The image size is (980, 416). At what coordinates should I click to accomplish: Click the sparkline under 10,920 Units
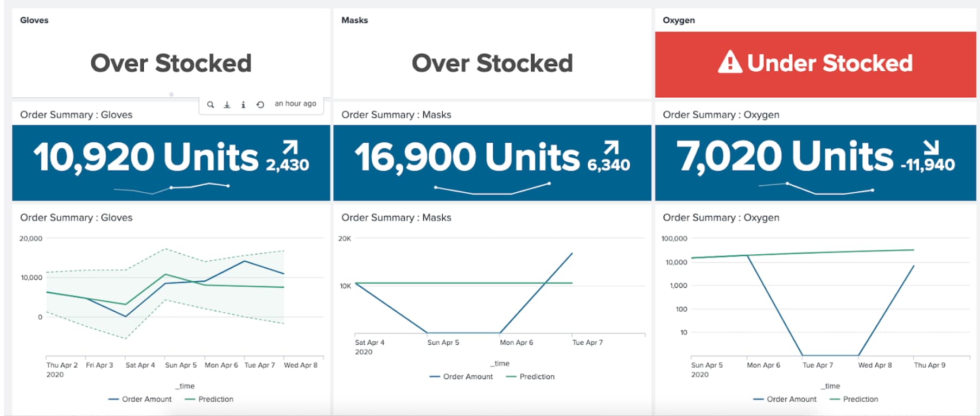click(x=171, y=188)
